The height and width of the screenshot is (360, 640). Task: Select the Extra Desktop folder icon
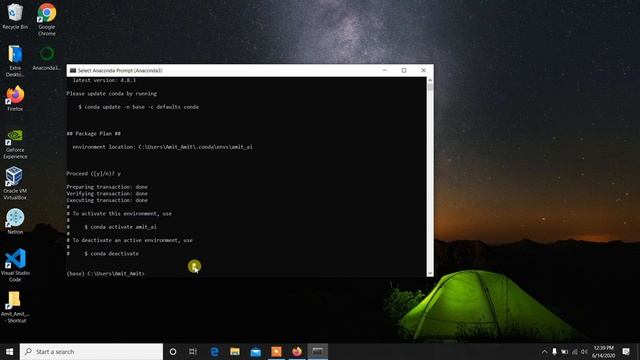click(x=15, y=60)
